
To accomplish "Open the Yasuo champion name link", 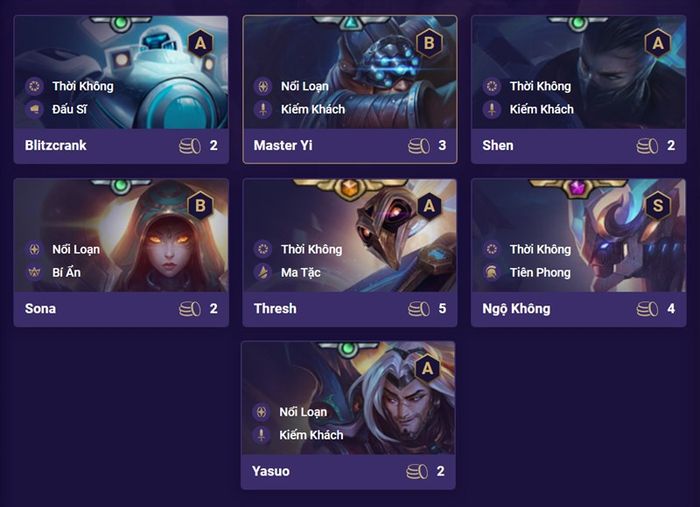I will 271,471.
